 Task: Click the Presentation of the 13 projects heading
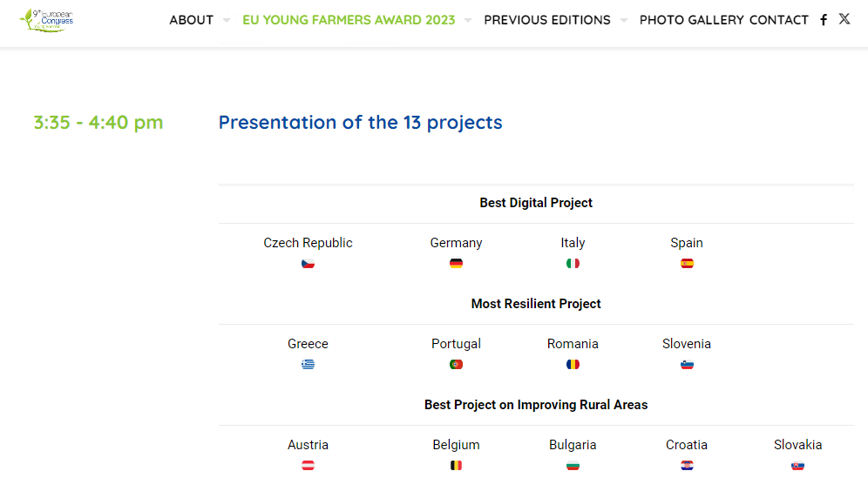click(360, 123)
